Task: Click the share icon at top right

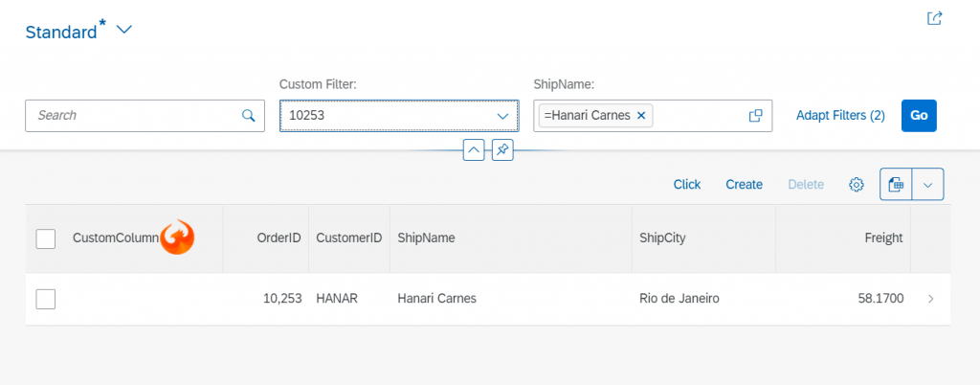Action: tap(934, 18)
